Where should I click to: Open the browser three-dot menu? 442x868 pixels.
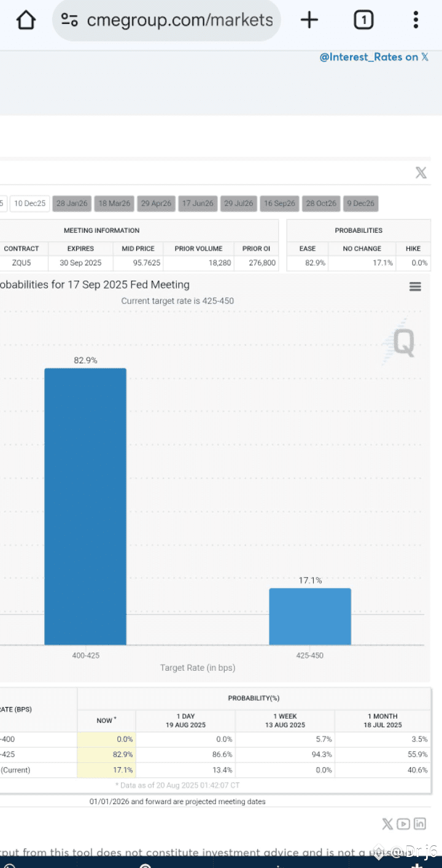click(x=416, y=20)
